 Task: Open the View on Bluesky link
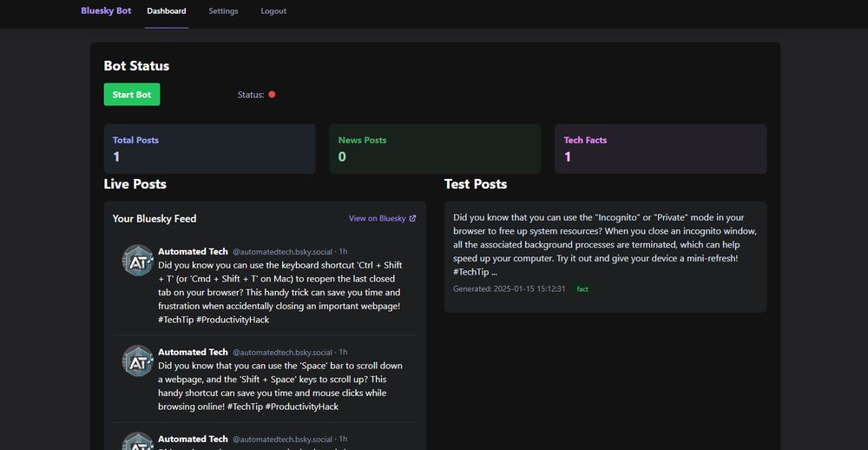(382, 218)
